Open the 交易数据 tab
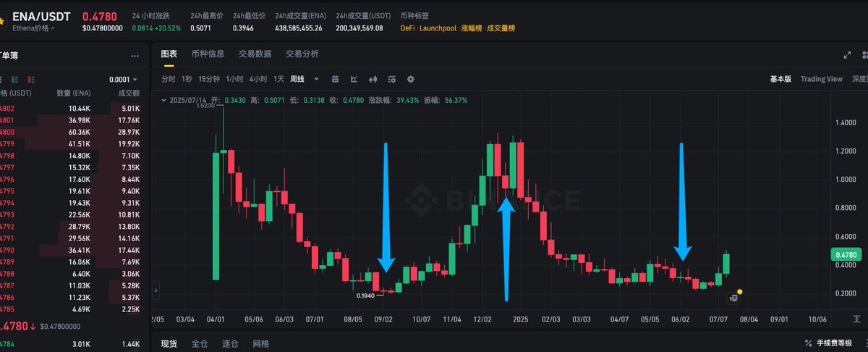Viewport: 868px width, 352px height. [255, 54]
